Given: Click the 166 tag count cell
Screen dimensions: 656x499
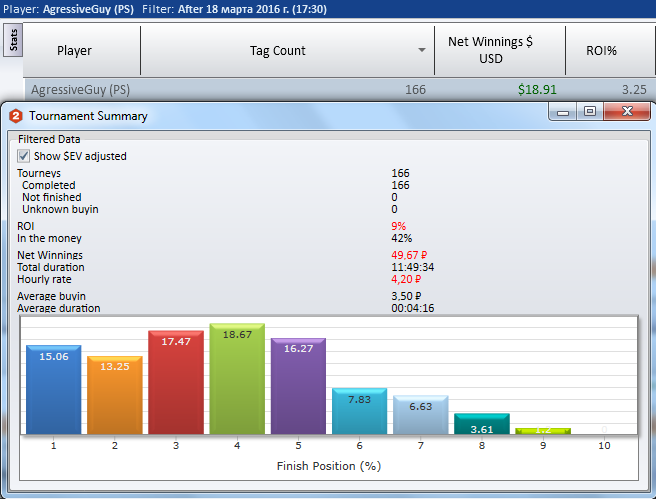Looking at the screenshot, I should 415,90.
